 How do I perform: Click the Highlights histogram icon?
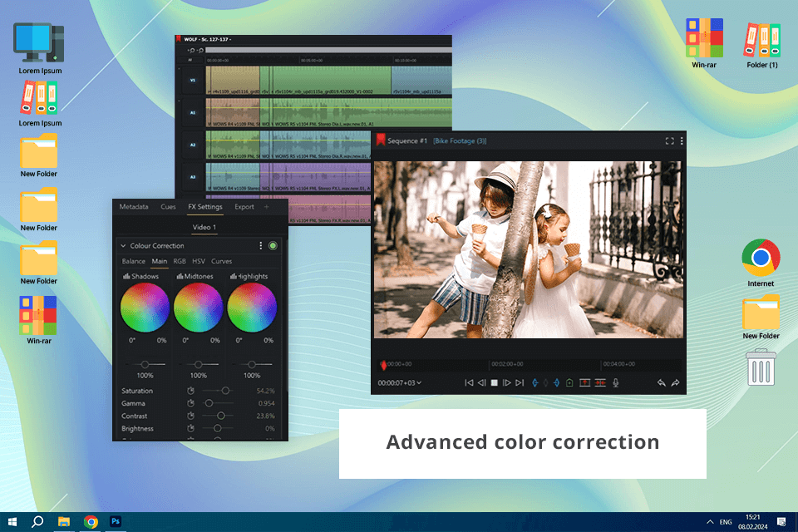coord(233,277)
